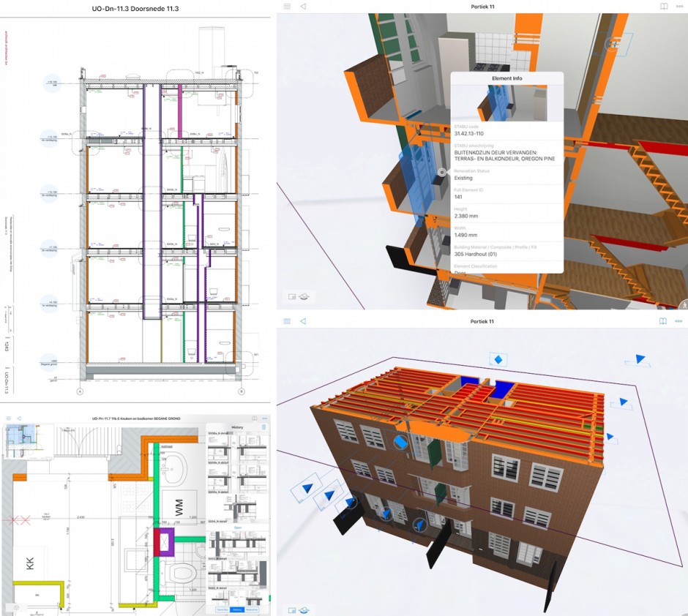
Task: Open hamburger menu in floor plan view
Action: point(8,418)
